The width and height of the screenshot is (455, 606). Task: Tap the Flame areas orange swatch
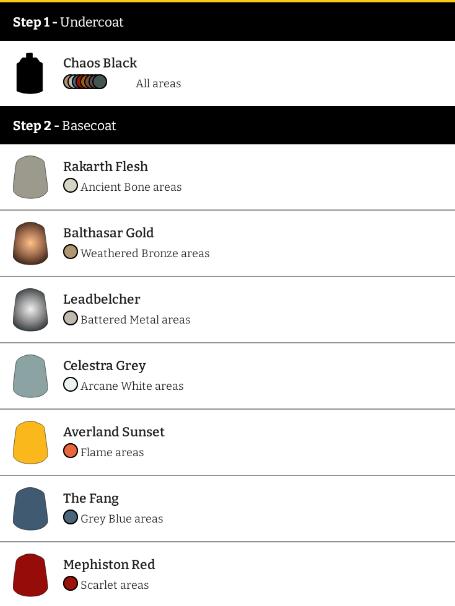[70, 451]
